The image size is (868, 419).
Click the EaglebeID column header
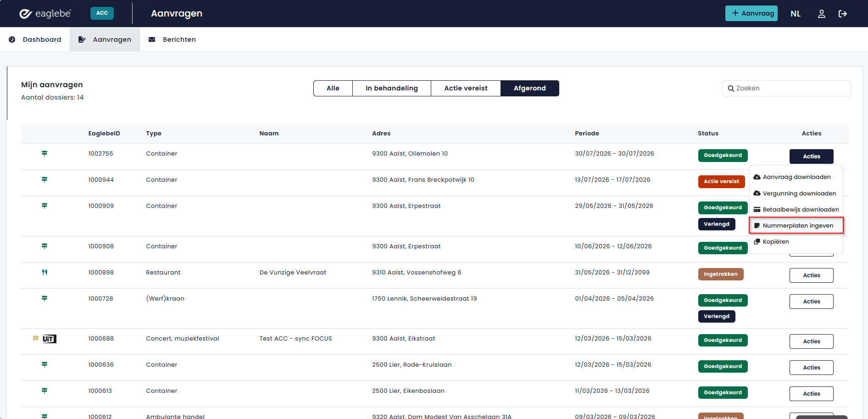pos(104,134)
